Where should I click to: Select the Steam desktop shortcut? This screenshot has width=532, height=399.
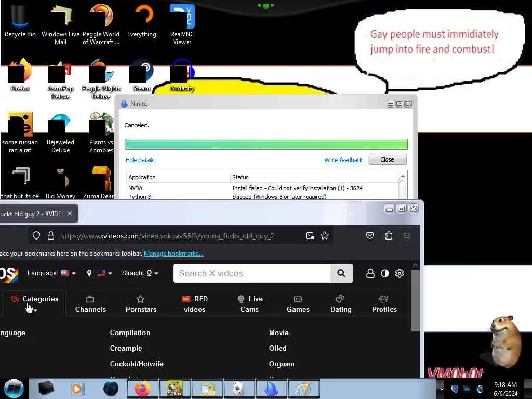pos(142,75)
